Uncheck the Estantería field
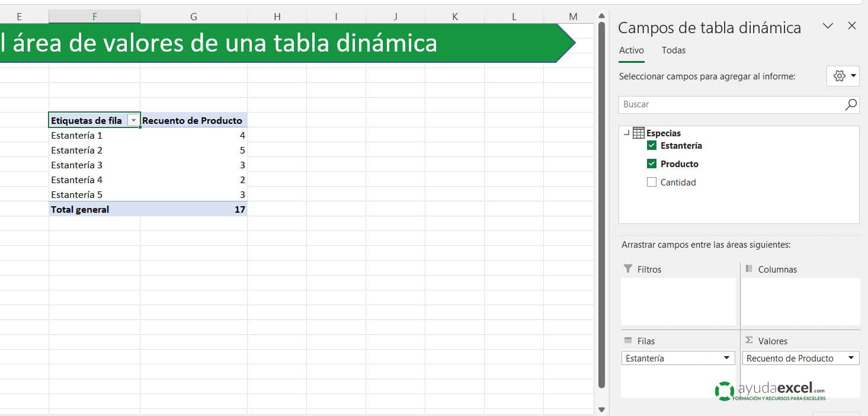Viewport: 868px width, 416px height. point(651,145)
